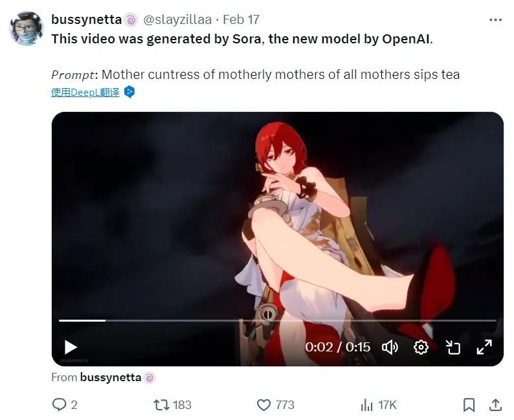Open the tweet's three-dot more menu
This screenshot has height=420, width=514.
495,19
